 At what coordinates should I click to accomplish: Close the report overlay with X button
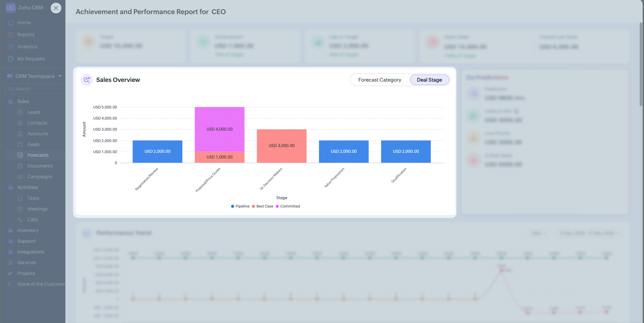(56, 8)
